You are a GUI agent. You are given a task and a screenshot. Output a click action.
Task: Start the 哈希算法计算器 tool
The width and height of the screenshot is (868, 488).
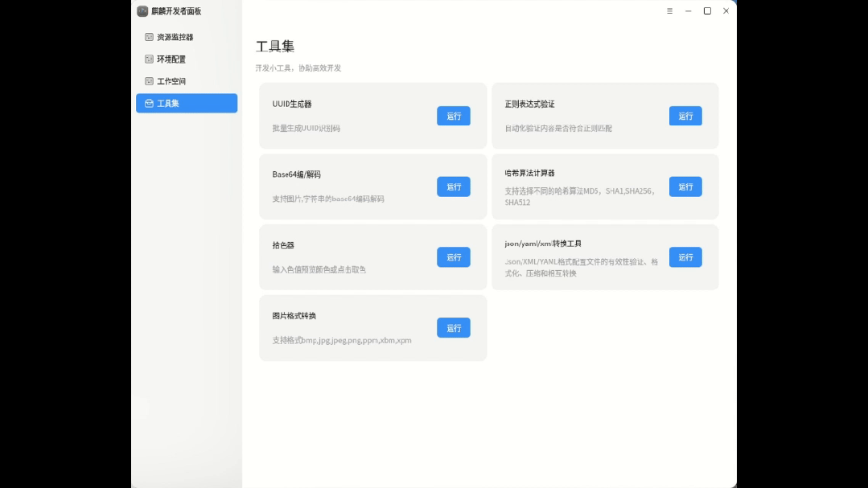coord(685,187)
